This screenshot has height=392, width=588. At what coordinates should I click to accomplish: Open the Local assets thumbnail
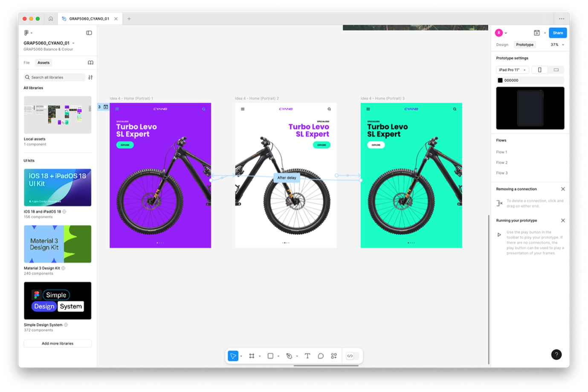pos(58,115)
